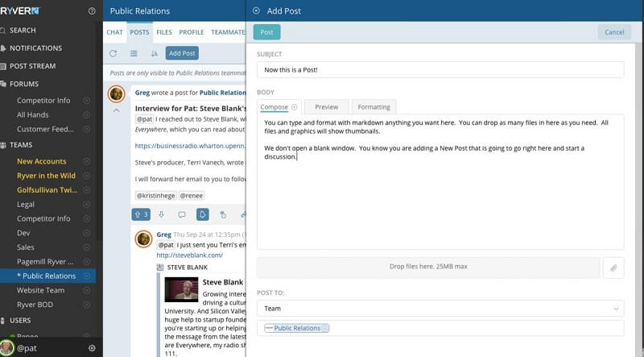Click the circle icon beside All Hands
This screenshot has height=357, width=644.
point(86,114)
